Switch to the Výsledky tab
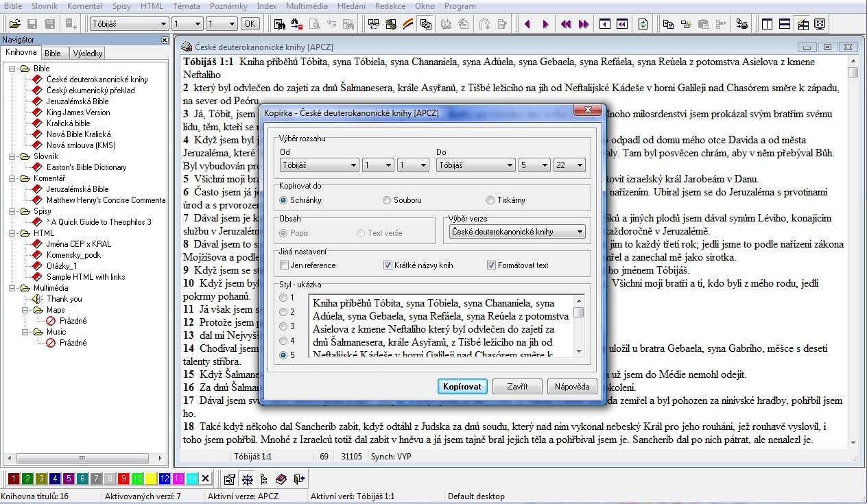This screenshot has height=504, width=867. pyautogui.click(x=88, y=53)
